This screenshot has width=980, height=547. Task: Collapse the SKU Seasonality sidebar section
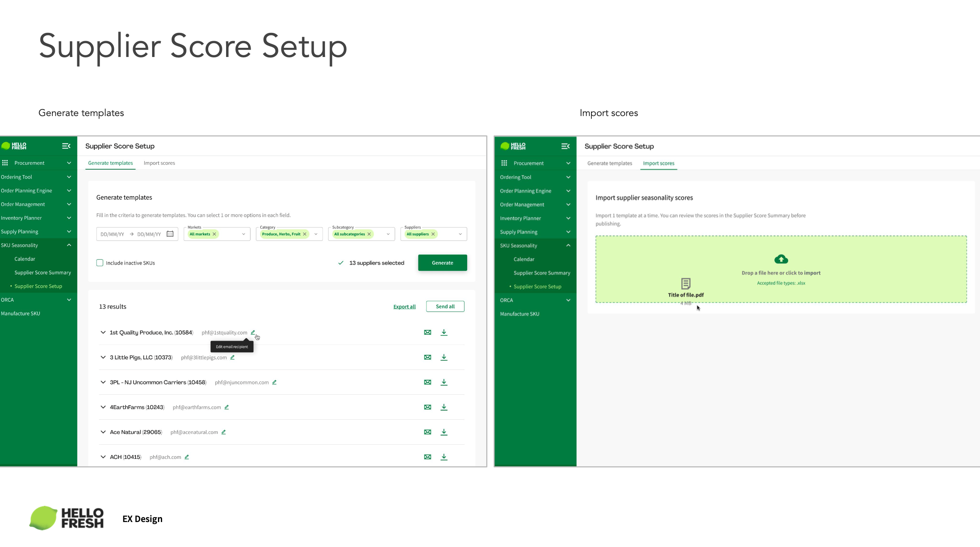pos(69,245)
